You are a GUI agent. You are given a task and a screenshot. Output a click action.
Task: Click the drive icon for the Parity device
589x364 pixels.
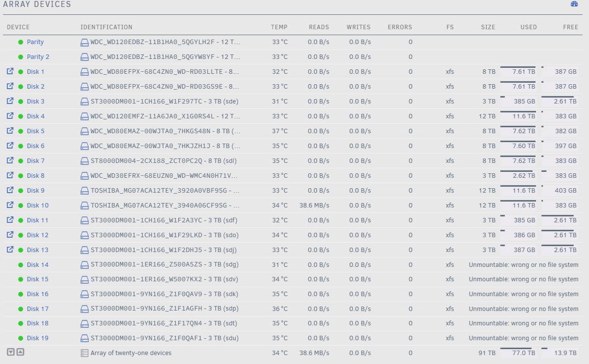click(x=85, y=43)
